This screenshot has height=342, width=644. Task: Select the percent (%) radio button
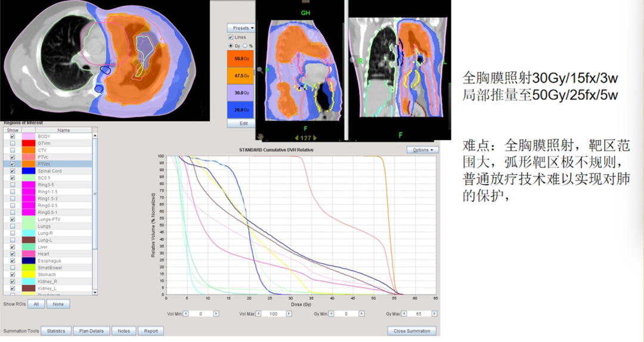click(244, 45)
